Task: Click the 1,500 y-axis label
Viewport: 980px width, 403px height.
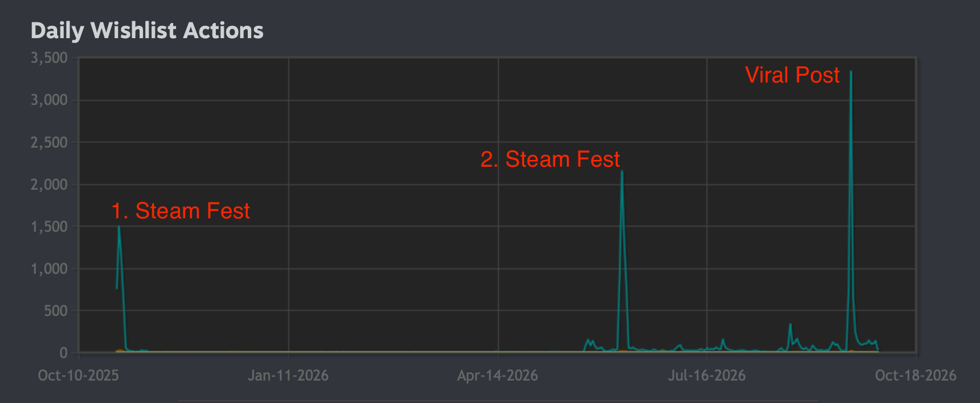Action: [x=49, y=226]
